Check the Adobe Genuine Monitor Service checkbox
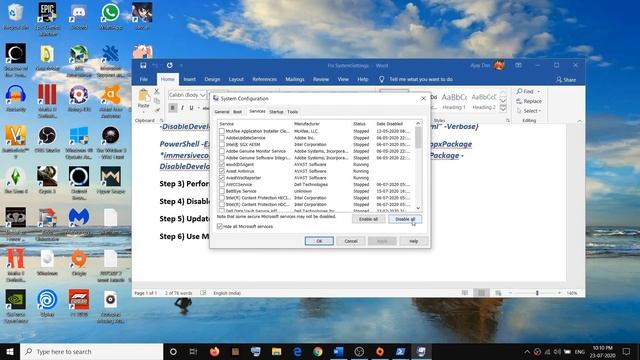The height and width of the screenshot is (360, 640). (x=222, y=151)
